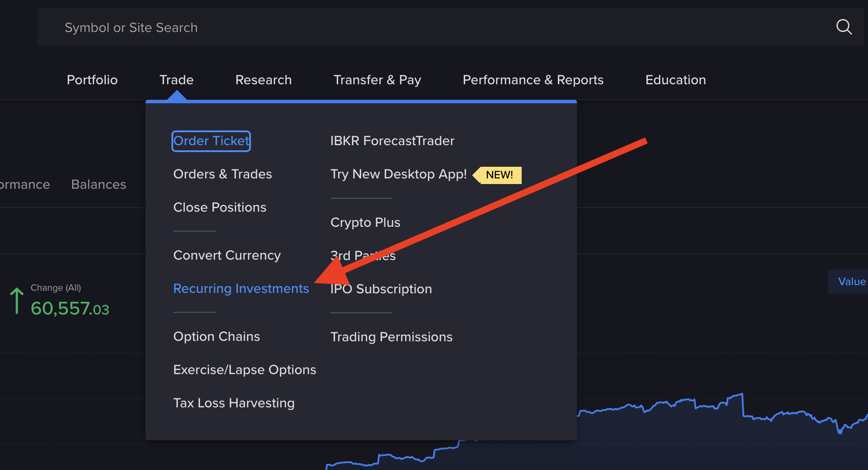Viewport: 868px width, 470px height.
Task: Open Convert Currency
Action: click(227, 255)
